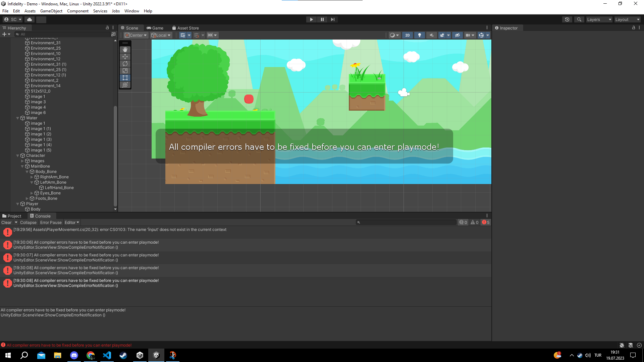Open the GameObject menu
Viewport: 644px width, 362px height.
pos(51,11)
